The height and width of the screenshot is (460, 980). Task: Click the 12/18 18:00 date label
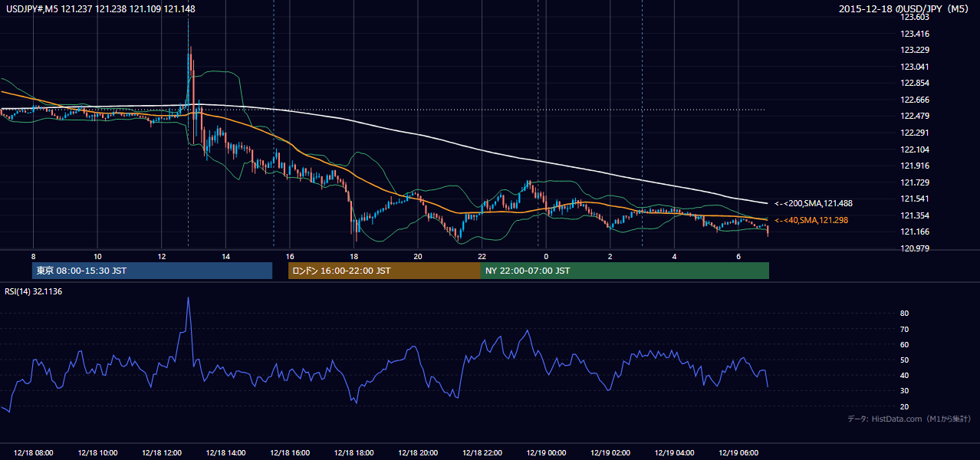(x=354, y=453)
